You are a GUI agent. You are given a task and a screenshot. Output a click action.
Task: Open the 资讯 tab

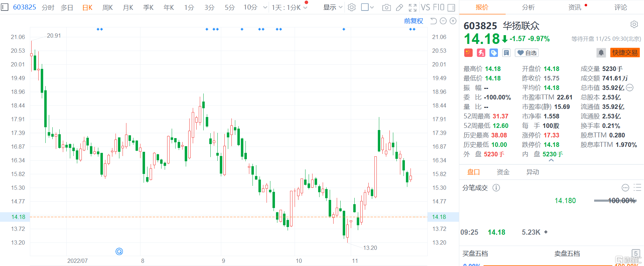click(x=575, y=7)
